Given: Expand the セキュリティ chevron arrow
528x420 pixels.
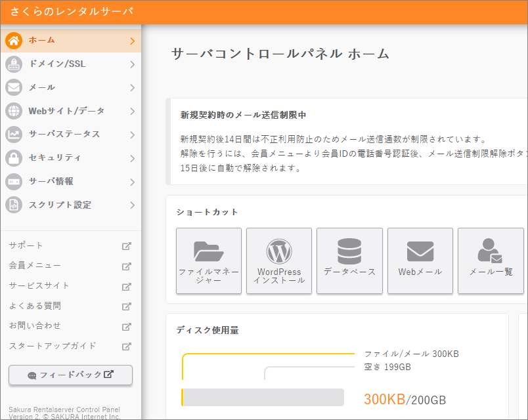Looking at the screenshot, I should coord(132,158).
